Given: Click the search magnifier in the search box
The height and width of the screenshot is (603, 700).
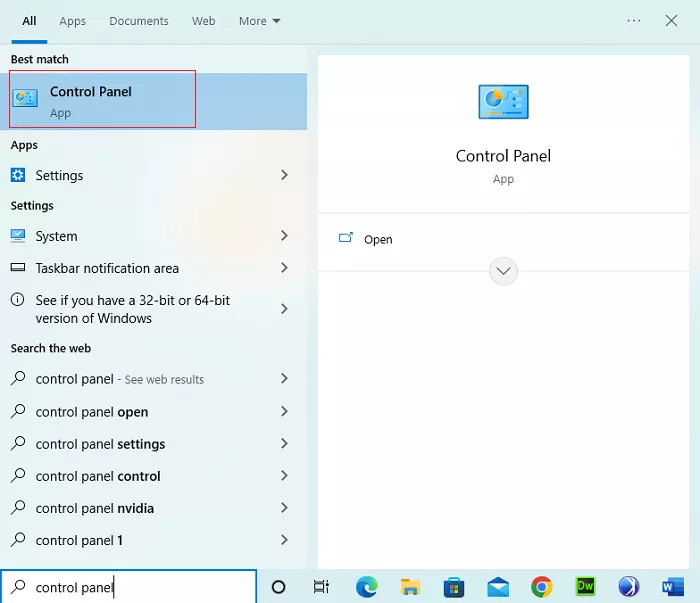Looking at the screenshot, I should point(18,586).
